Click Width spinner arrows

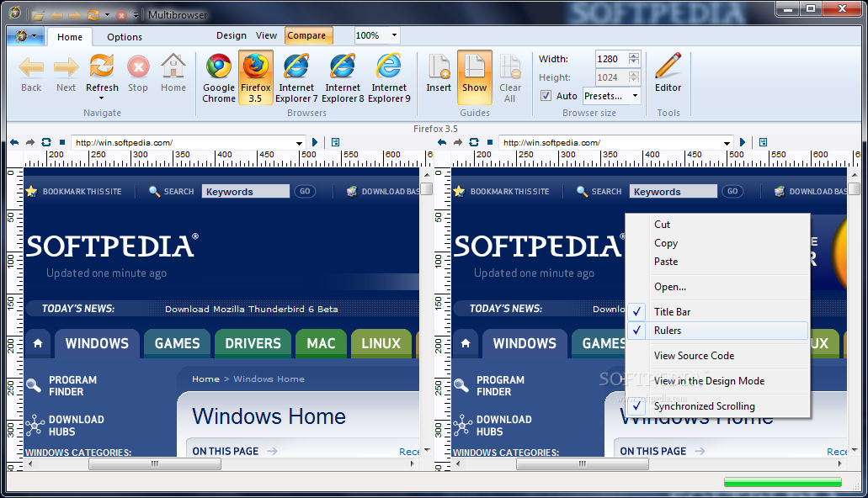point(634,59)
